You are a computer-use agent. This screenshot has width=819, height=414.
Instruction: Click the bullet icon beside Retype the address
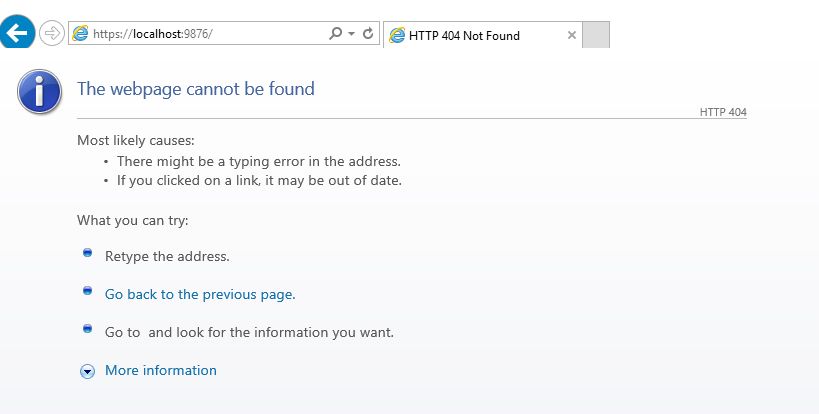coord(87,253)
